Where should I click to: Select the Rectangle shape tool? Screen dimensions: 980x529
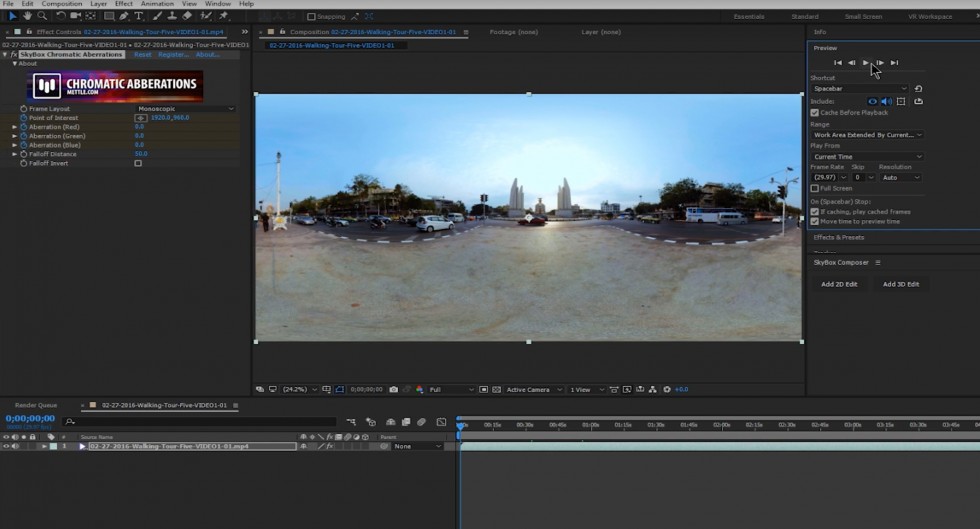[x=108, y=16]
